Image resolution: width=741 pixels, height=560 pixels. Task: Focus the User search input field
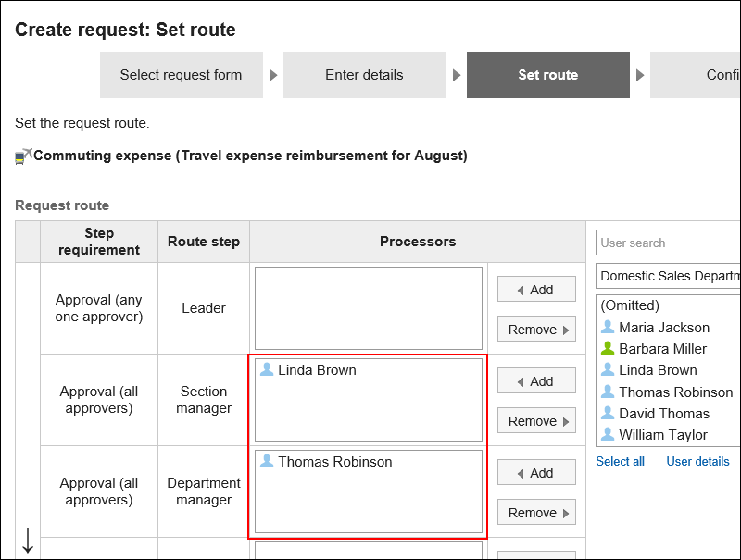(x=668, y=243)
